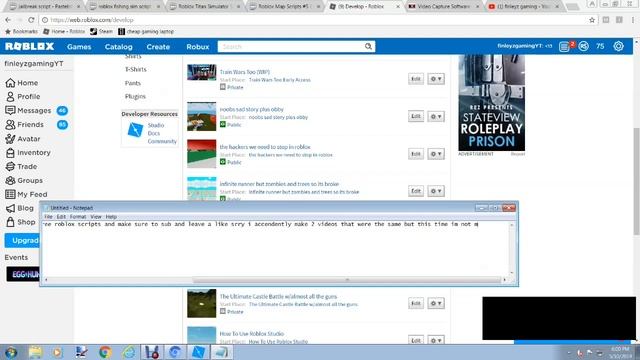Open Community link under Developer Resources
This screenshot has height=360, width=640.
(x=162, y=141)
